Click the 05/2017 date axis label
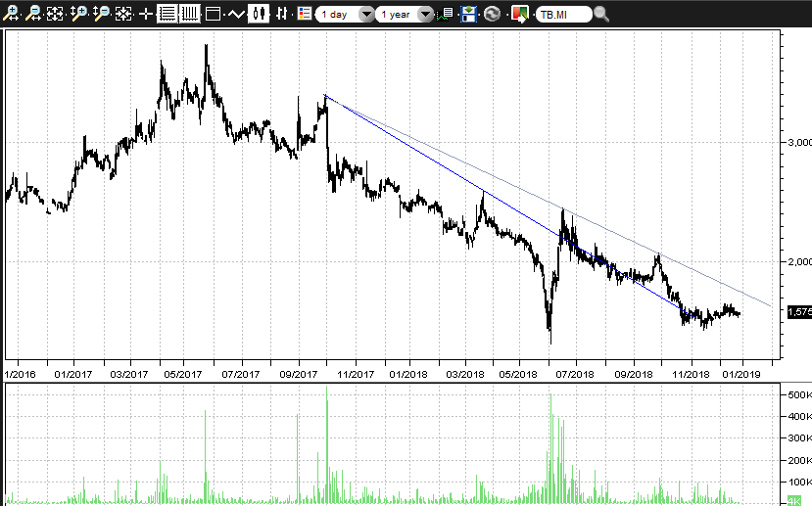This screenshot has height=506, width=812. click(183, 374)
